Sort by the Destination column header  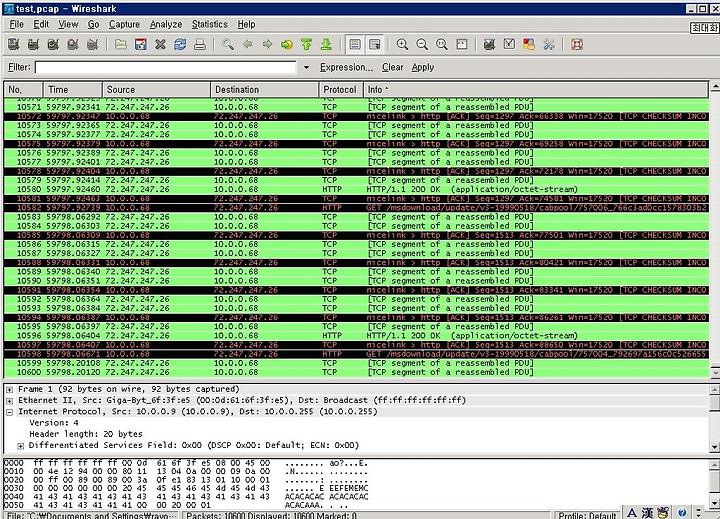coord(264,90)
